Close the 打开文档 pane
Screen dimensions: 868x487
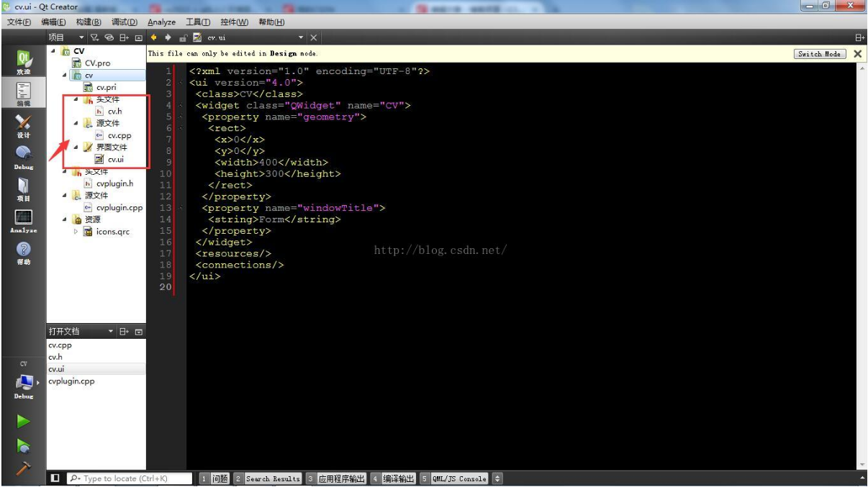click(139, 332)
